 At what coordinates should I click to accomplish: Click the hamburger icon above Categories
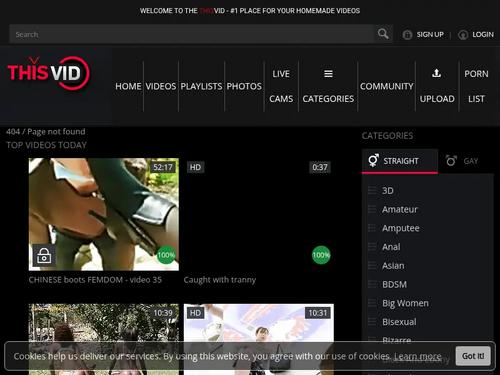[x=328, y=74]
